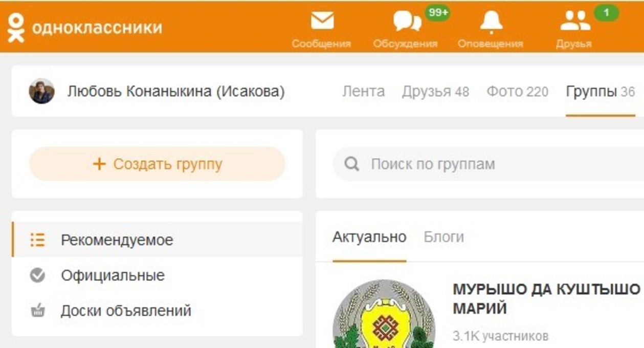
Task: Click the Марий group emblem thumbnail
Action: (x=384, y=314)
